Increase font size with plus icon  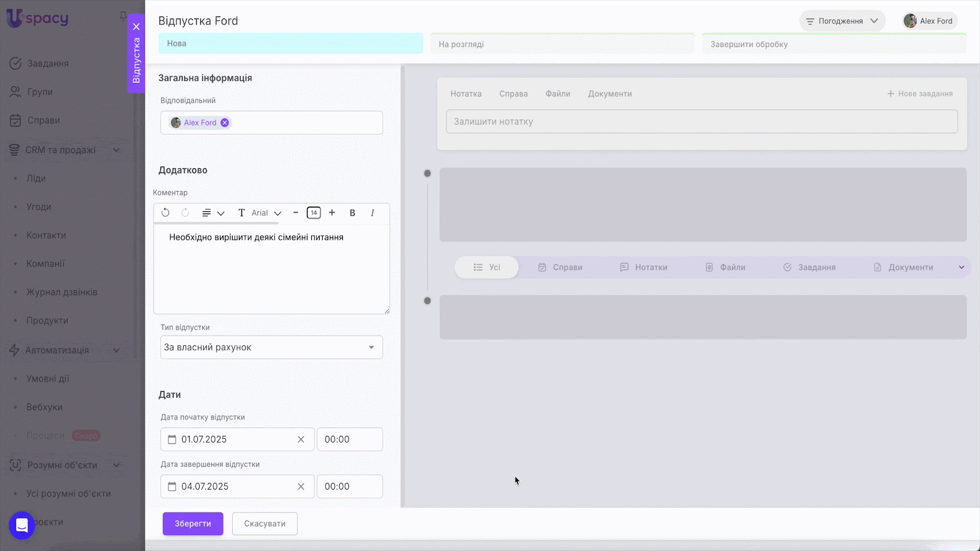332,213
